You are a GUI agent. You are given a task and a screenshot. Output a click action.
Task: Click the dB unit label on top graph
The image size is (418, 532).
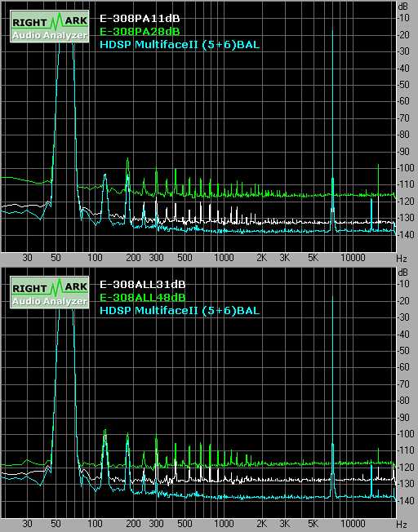[403, 6]
